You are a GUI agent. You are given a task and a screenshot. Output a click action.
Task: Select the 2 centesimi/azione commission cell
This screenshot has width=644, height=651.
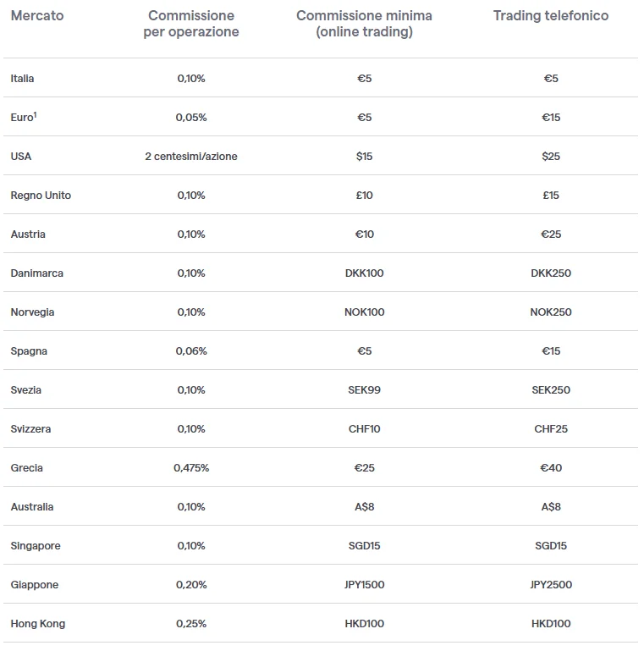[x=190, y=157]
